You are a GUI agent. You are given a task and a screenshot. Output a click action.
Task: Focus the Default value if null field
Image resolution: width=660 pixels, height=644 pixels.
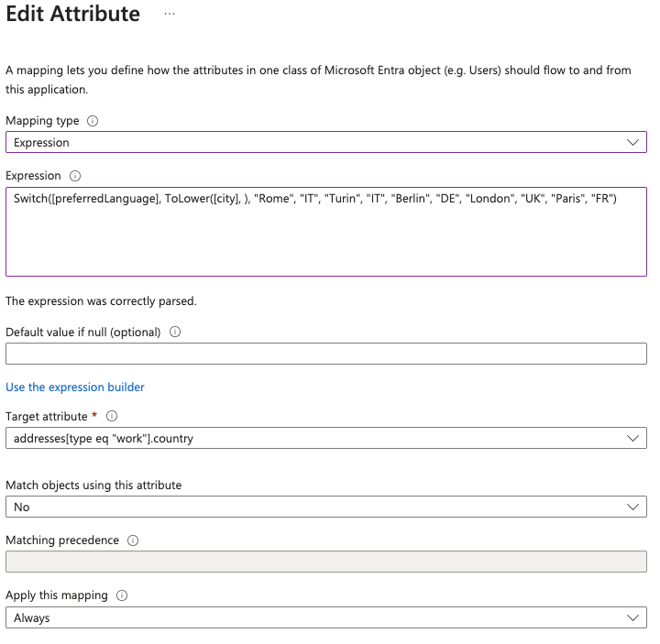[326, 354]
